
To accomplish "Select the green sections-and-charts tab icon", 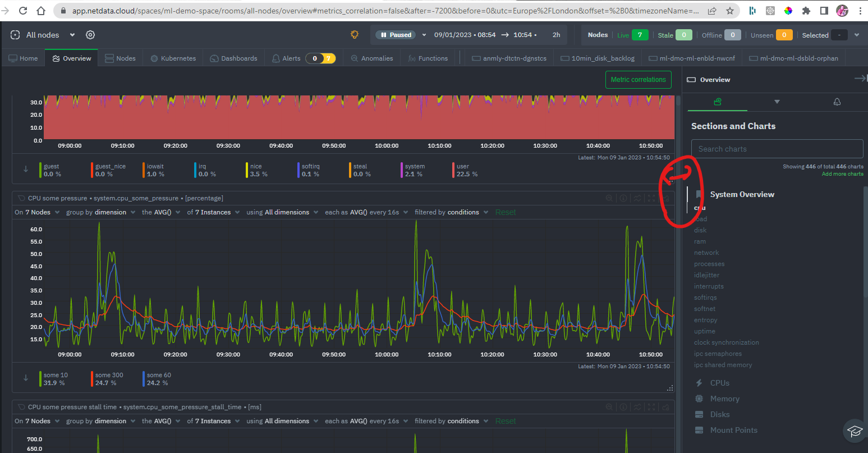I will [718, 102].
